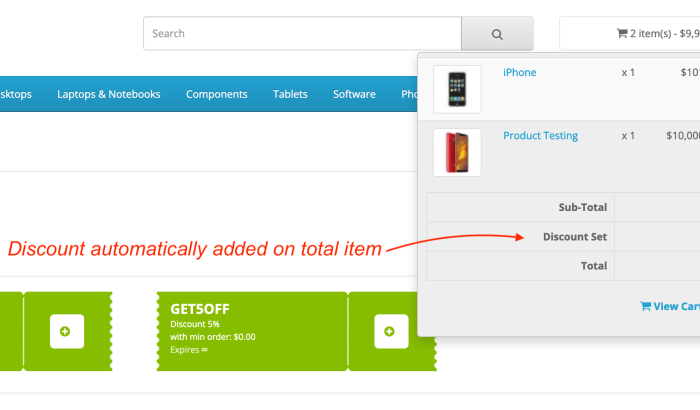Follow the Product Testing link
Image resolution: width=700 pixels, height=410 pixels.
pyautogui.click(x=540, y=136)
